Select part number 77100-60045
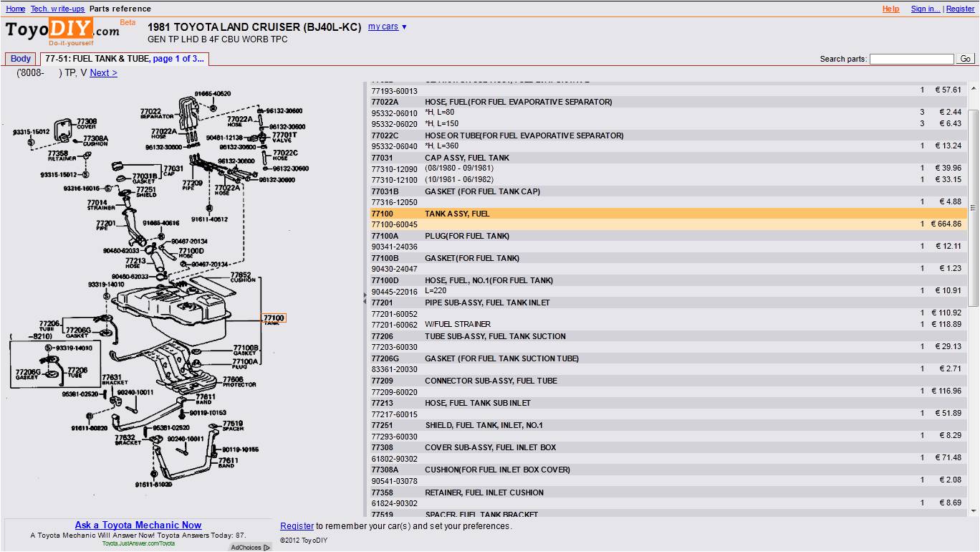Screen dimensions: 980x552 point(394,224)
